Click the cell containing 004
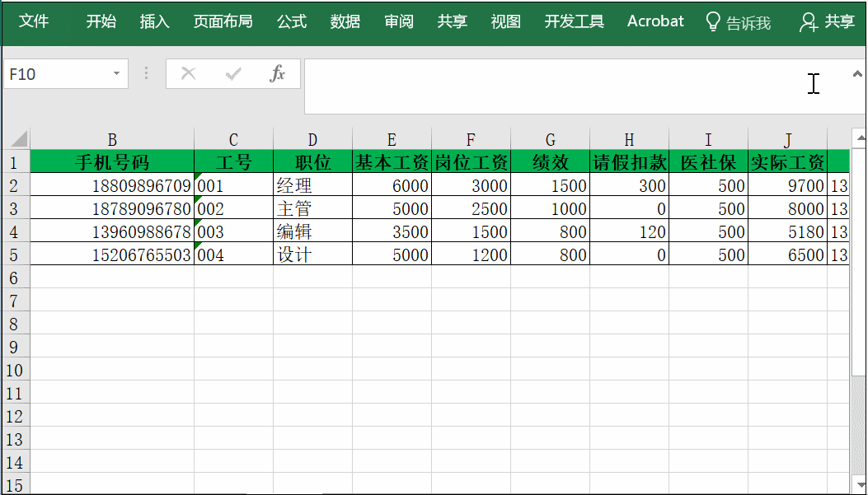The image size is (868, 495). [x=233, y=255]
